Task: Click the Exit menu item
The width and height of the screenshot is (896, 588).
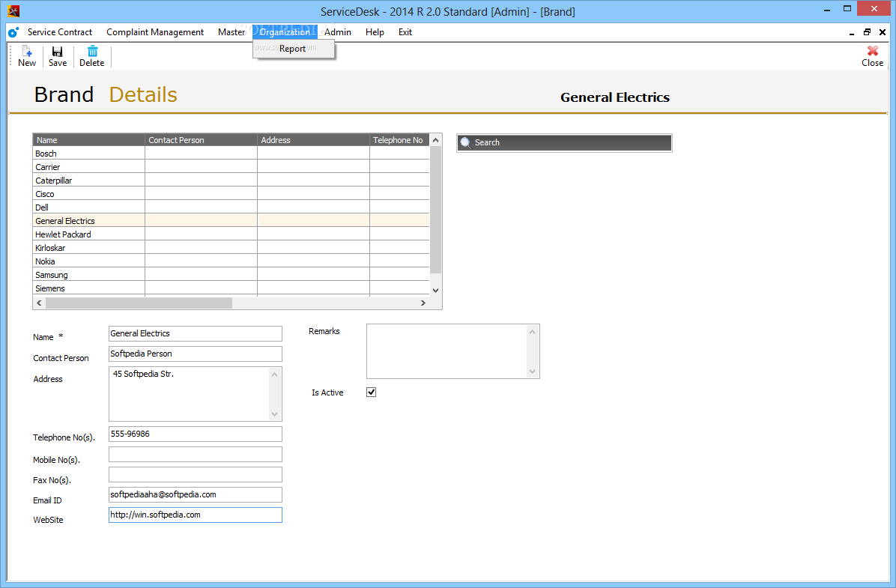Action: tap(405, 32)
